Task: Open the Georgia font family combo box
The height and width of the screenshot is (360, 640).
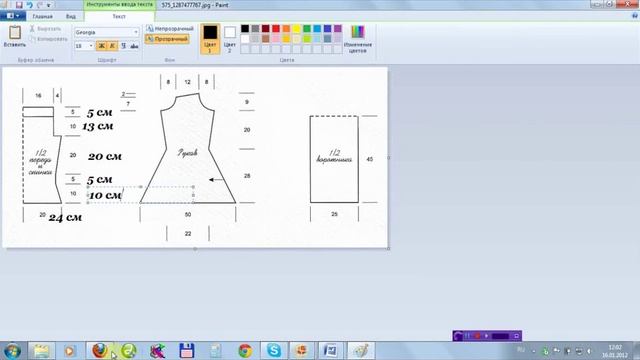Action: 107,32
